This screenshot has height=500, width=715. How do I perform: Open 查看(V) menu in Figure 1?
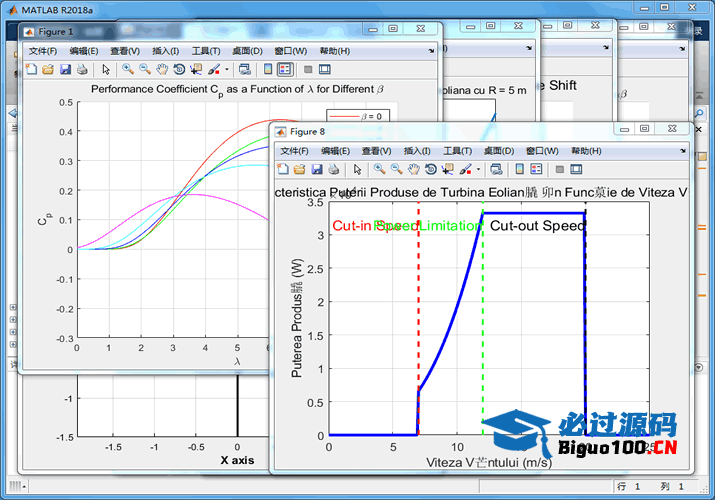[125, 51]
